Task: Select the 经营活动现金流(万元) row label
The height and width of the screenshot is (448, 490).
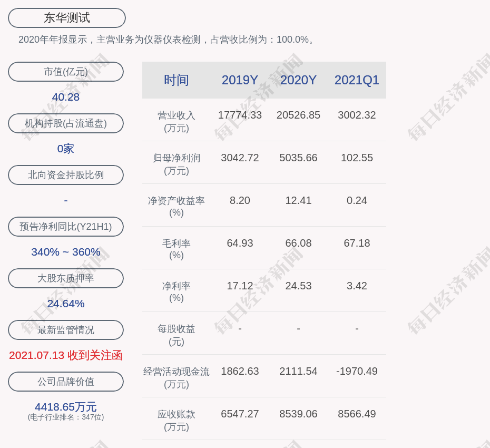Action: click(x=177, y=378)
